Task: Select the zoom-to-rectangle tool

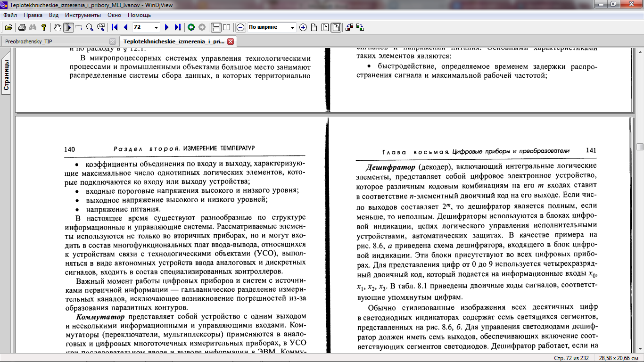Action: [100, 27]
